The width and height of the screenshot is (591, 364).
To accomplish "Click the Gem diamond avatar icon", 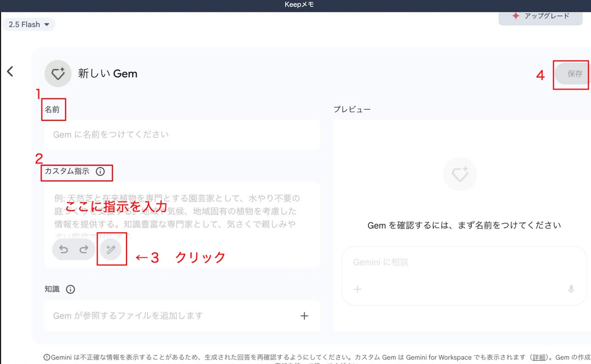I will pyautogui.click(x=58, y=74).
